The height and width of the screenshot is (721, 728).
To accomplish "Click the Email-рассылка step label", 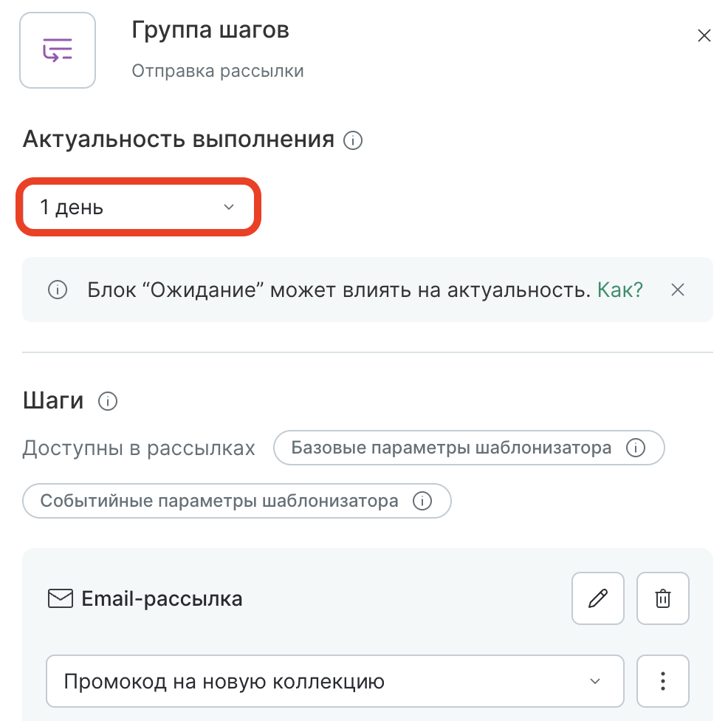I will click(162, 598).
